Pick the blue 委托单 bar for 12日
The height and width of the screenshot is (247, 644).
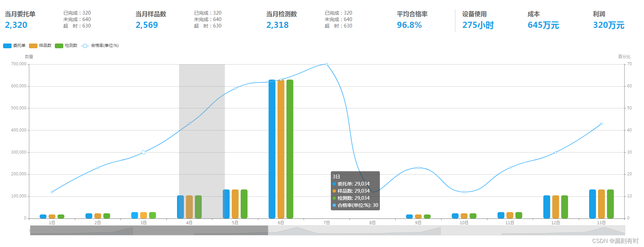coord(547,207)
